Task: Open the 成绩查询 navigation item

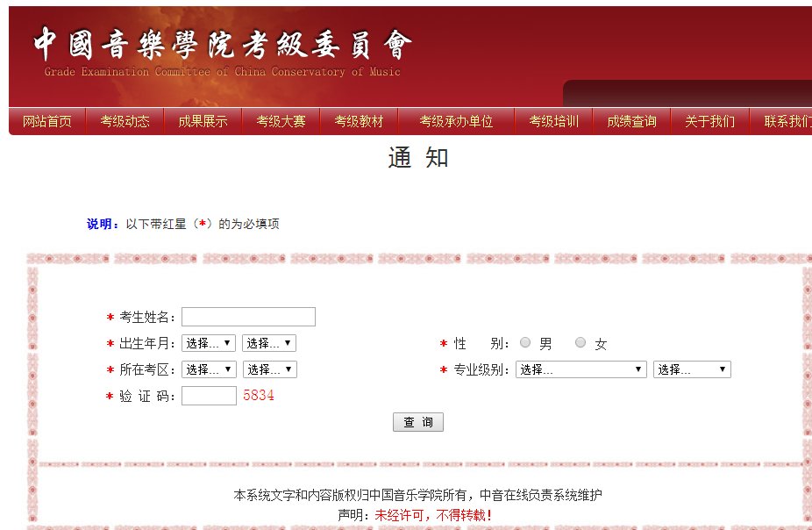Action: coord(631,121)
